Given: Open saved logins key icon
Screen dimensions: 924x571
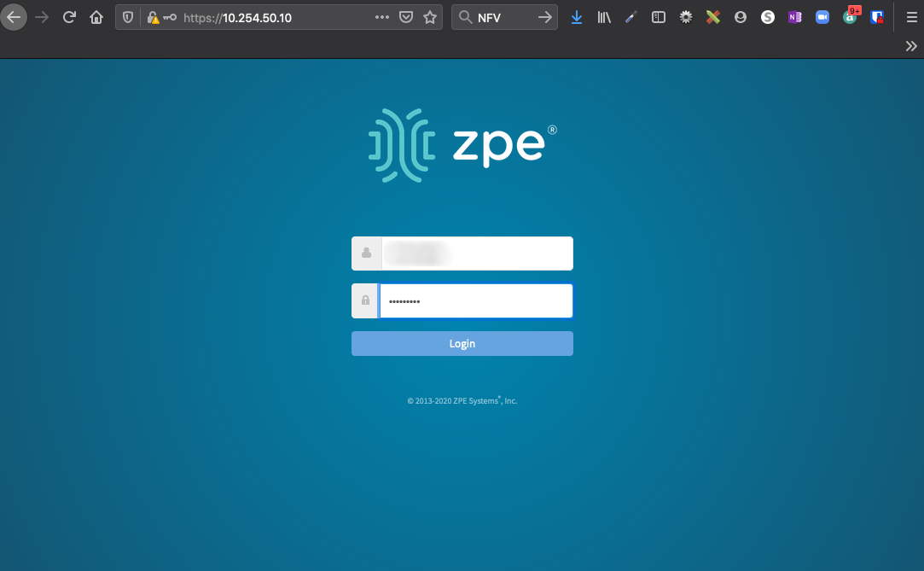Looking at the screenshot, I should [x=170, y=17].
